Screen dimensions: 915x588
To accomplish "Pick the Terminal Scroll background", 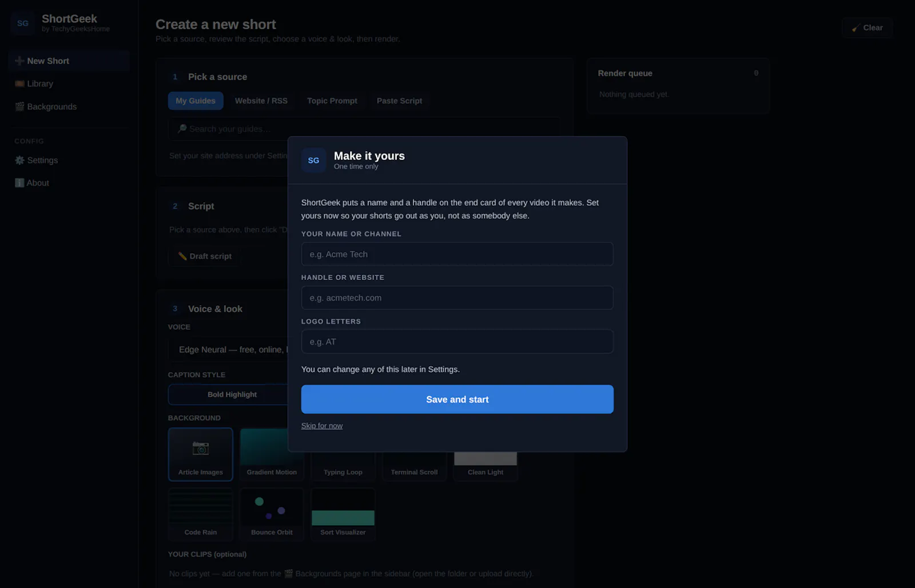I will (x=414, y=466).
